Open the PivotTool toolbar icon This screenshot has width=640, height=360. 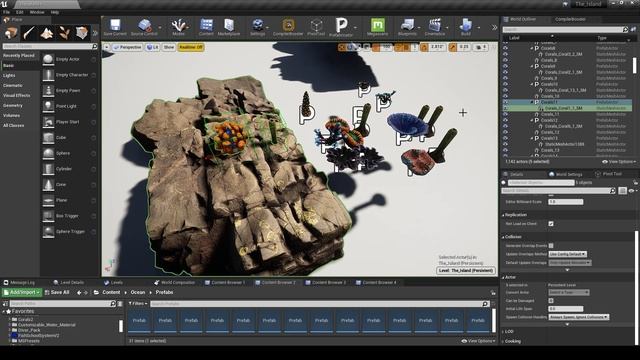(316, 27)
